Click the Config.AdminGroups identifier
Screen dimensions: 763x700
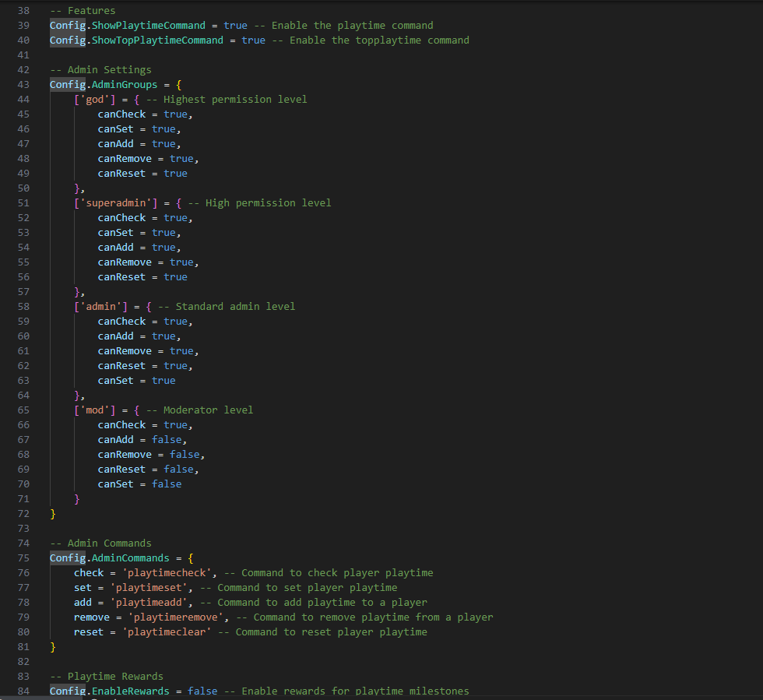pos(104,85)
